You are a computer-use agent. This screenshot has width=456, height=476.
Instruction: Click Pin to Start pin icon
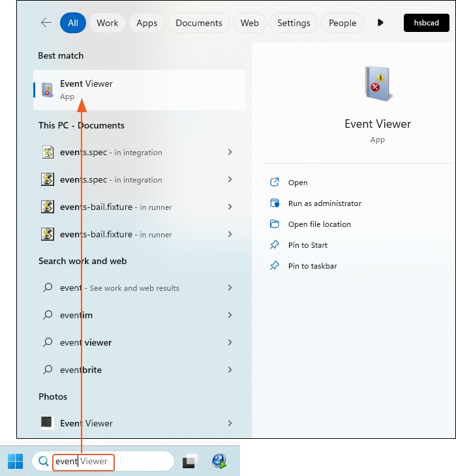(275, 245)
